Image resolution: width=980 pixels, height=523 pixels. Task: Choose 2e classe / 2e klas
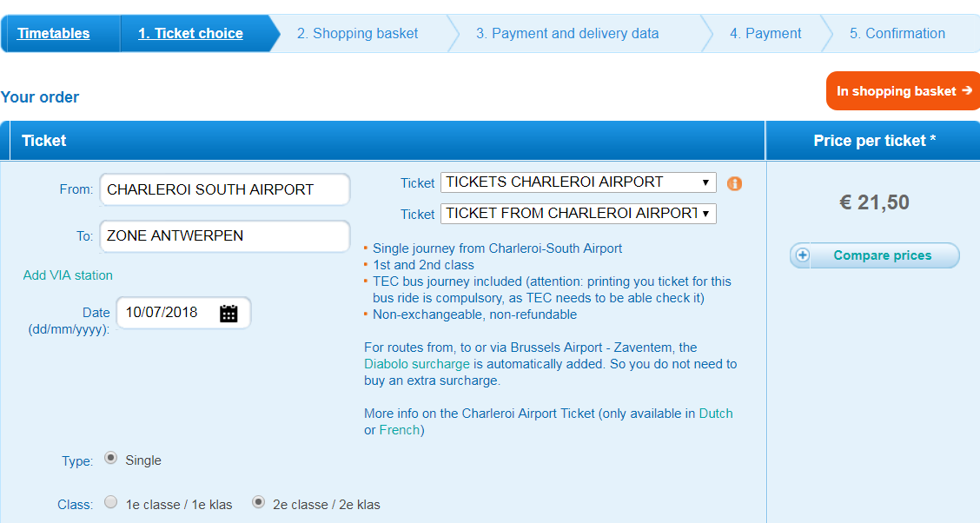258,502
